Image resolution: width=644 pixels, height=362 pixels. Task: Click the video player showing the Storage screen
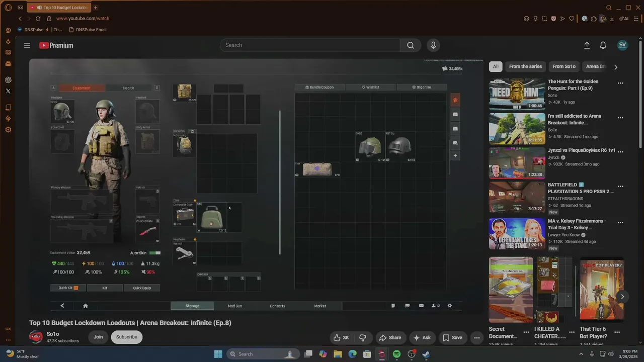pyautogui.click(x=256, y=186)
